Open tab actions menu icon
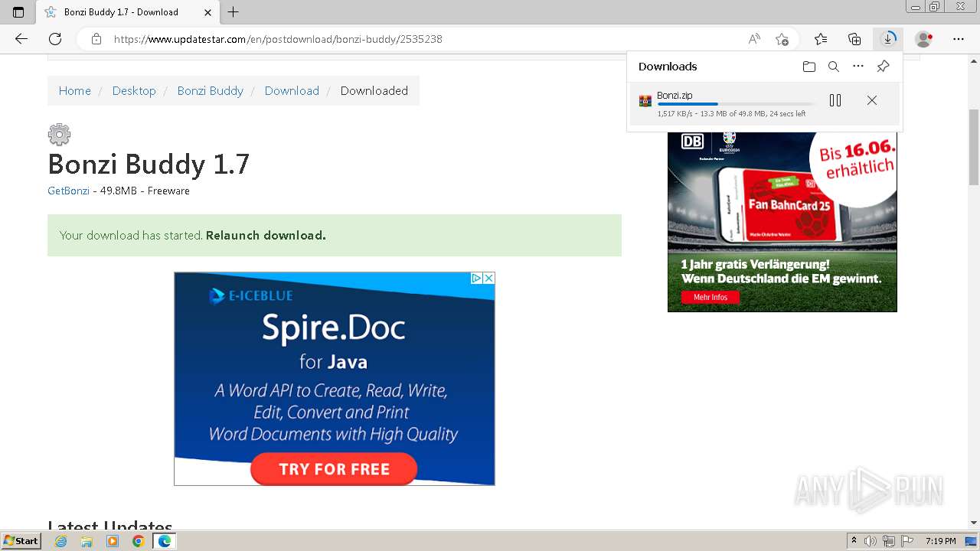 click(x=18, y=12)
